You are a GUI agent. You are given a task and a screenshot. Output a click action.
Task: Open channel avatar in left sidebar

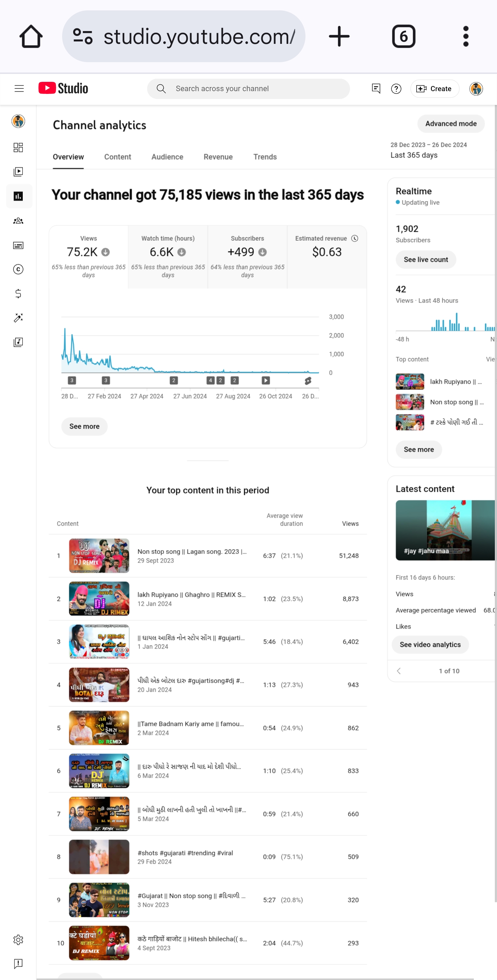(x=18, y=121)
